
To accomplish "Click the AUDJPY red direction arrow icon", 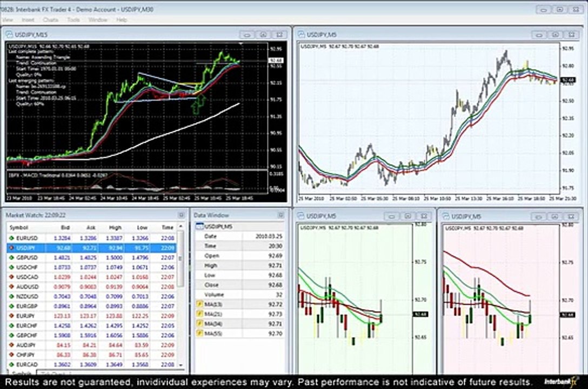I will pos(12,345).
